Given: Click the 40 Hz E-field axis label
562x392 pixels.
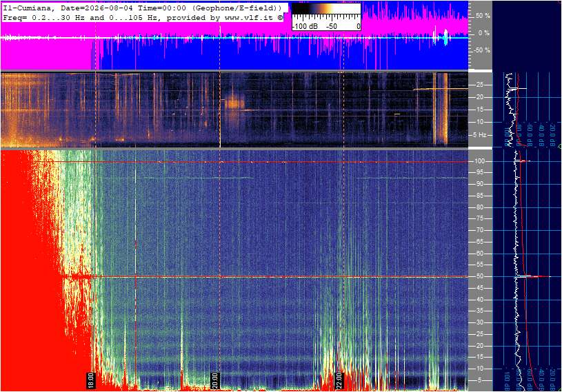Looking at the screenshot, I should click(479, 299).
